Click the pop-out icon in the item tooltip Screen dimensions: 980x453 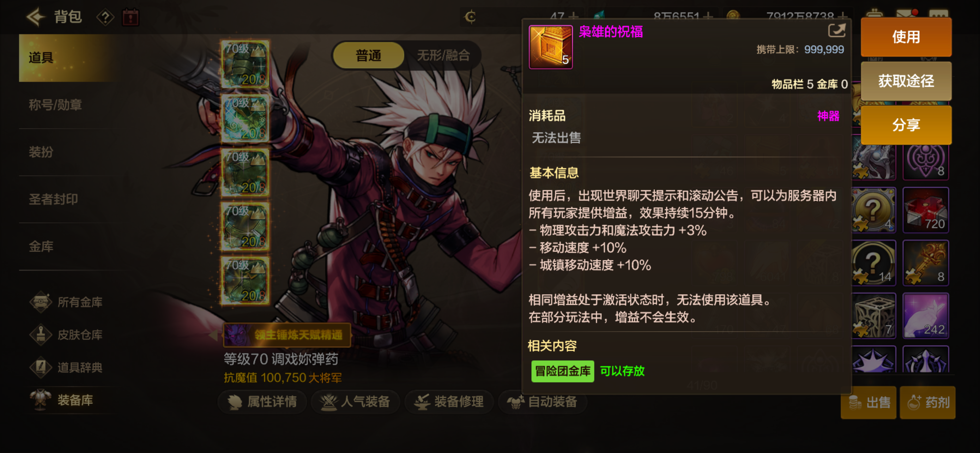[836, 30]
